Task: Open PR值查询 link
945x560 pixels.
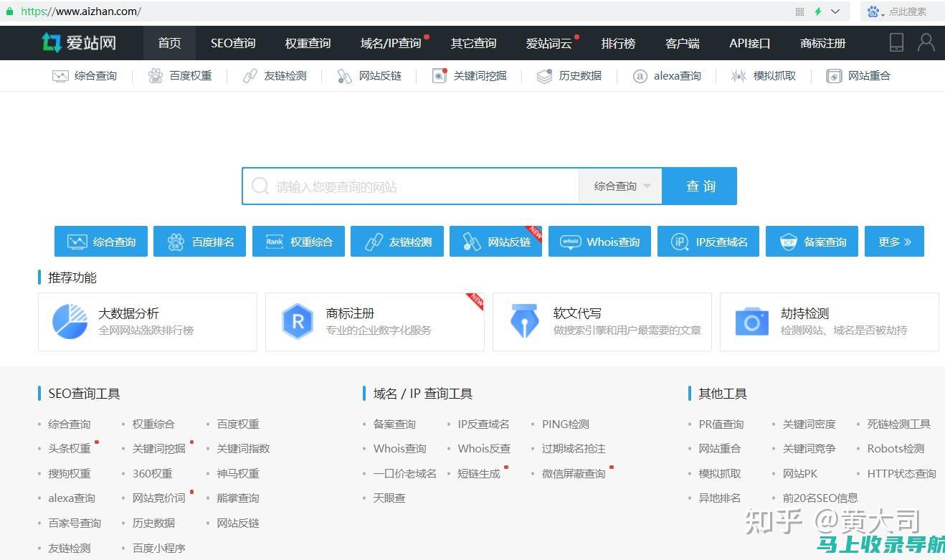Action: tap(721, 424)
